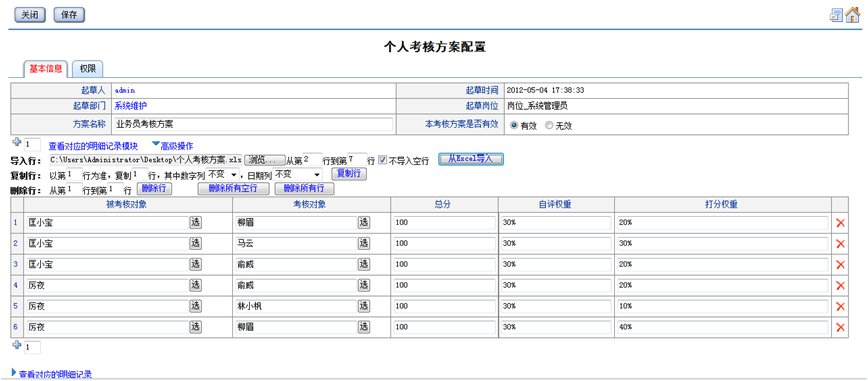Image resolution: width=868 pixels, height=381 pixels.
Task: Open 被考核对象 selector '选' in row 6
Action: tap(195, 327)
